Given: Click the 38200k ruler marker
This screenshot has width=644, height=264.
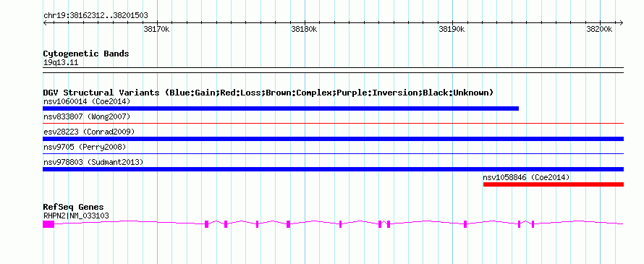Looking at the screenshot, I should pyautogui.click(x=599, y=29).
